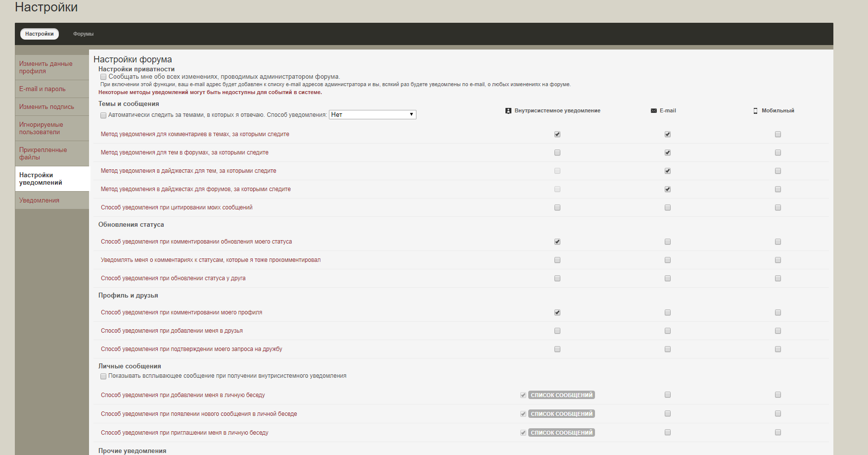Uncheck e-mail for comments in followed topics
The width and height of the screenshot is (868, 455).
[668, 134]
